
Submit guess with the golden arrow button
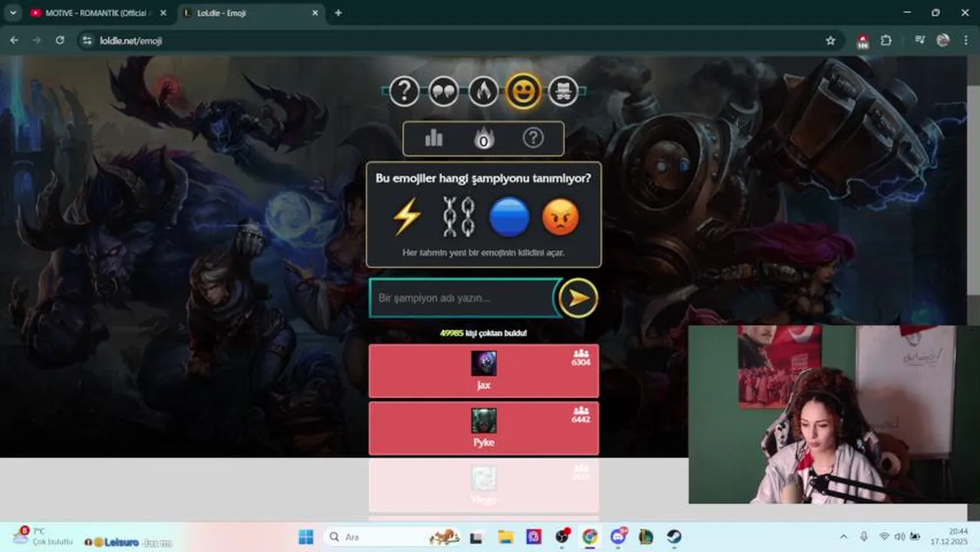click(578, 298)
